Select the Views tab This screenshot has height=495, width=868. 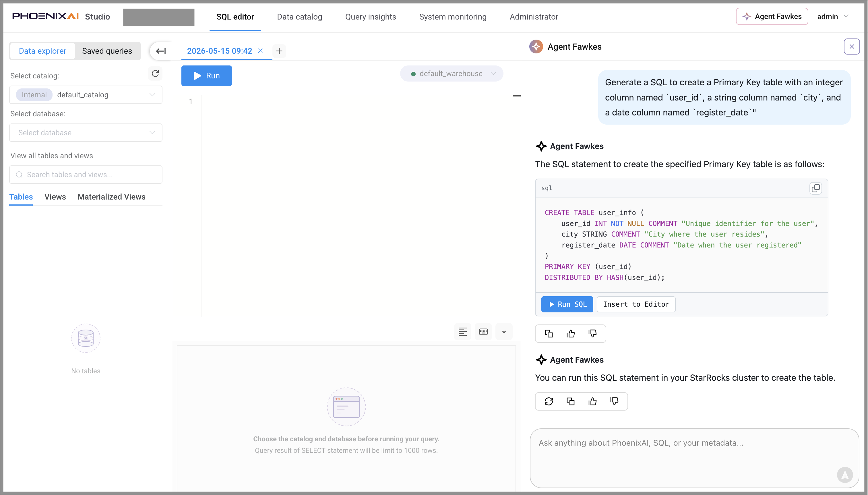click(x=55, y=197)
